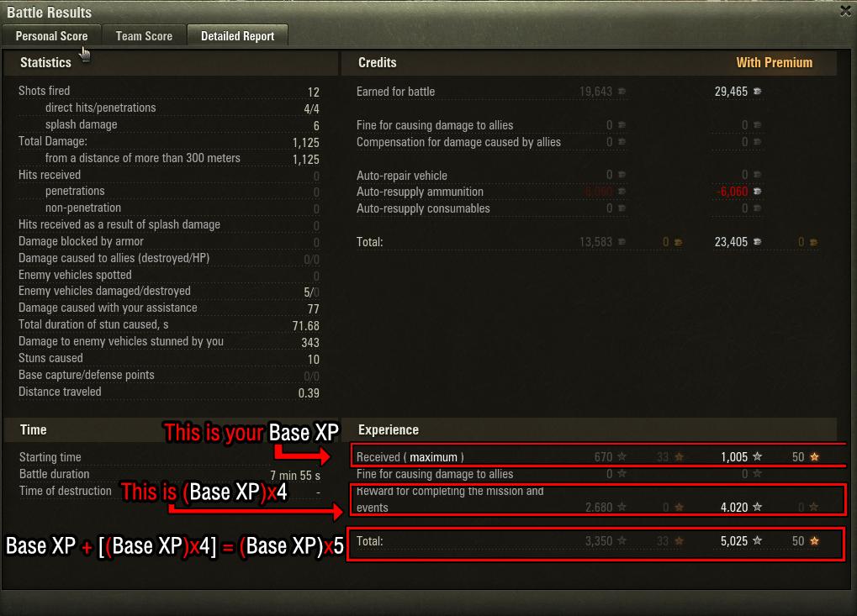Open the Personal Score tab
Image resolution: width=857 pixels, height=616 pixels.
(x=51, y=36)
